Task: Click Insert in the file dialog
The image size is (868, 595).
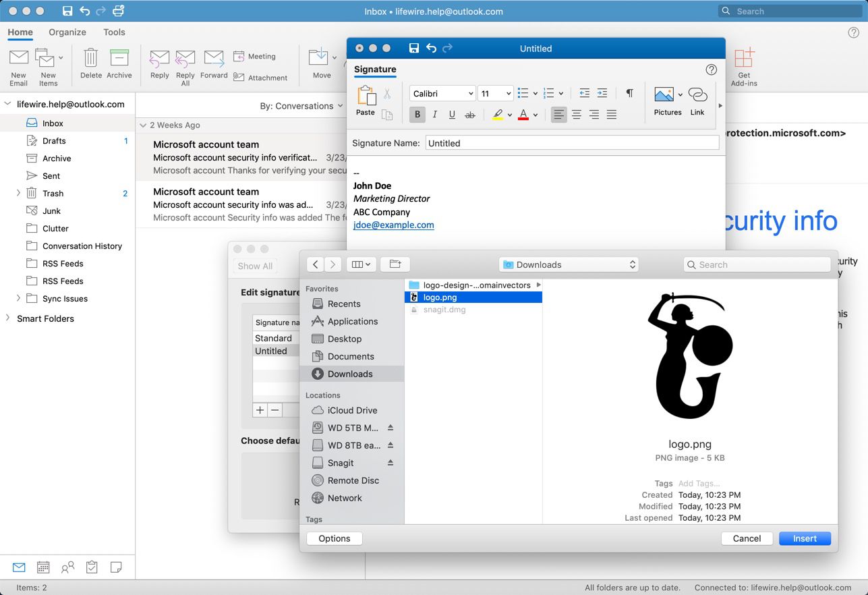Action: point(805,538)
